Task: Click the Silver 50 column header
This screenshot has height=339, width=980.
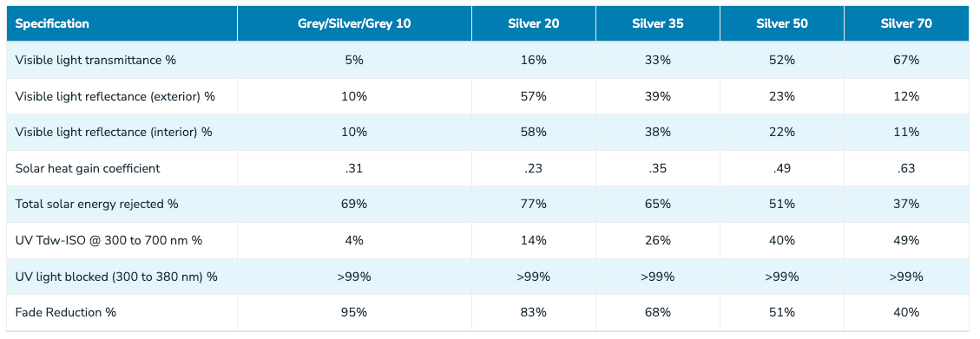Action: coord(782,24)
